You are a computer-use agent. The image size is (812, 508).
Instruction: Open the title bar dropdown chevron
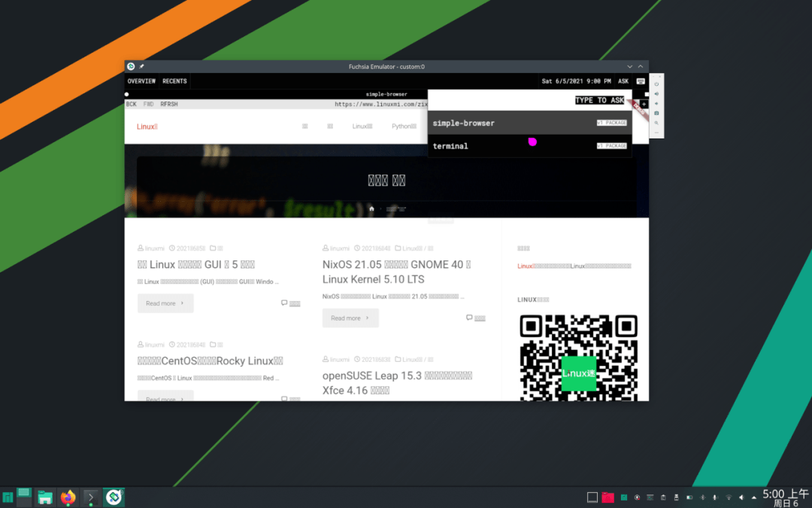(x=629, y=66)
